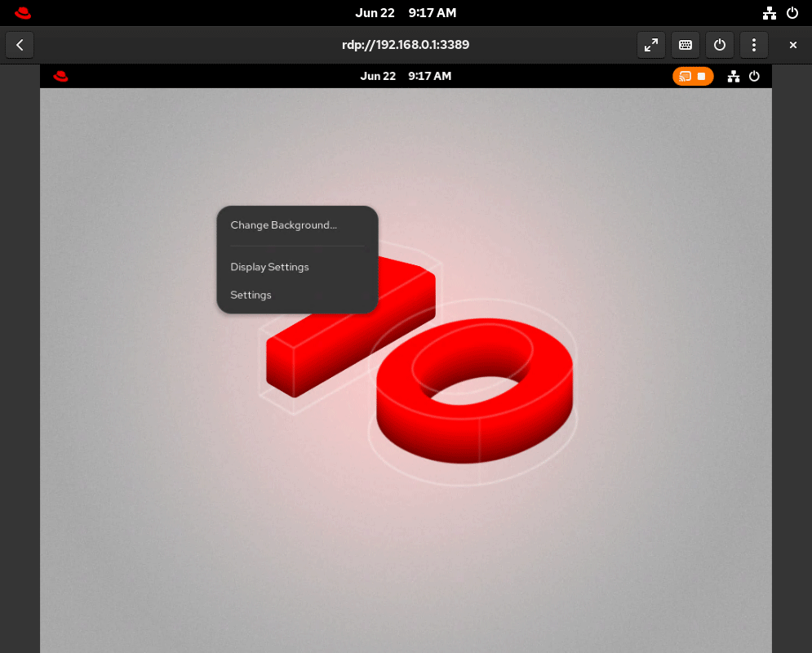Open Settings from the context menu

tap(297, 295)
